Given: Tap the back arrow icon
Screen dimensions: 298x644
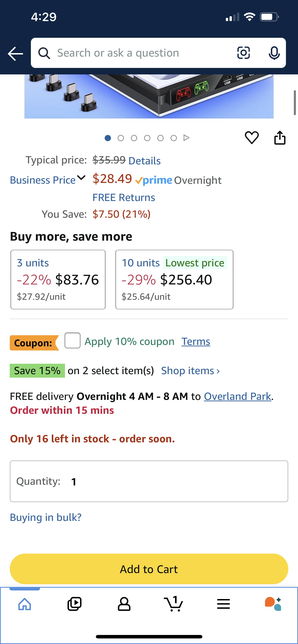Looking at the screenshot, I should click(x=15, y=53).
